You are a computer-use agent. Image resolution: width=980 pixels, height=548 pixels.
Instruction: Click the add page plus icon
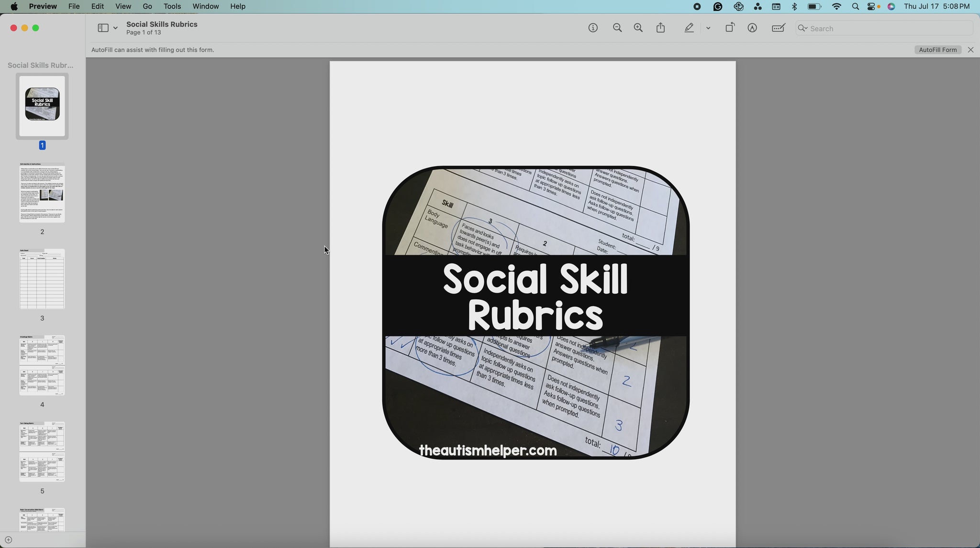coord(8,540)
